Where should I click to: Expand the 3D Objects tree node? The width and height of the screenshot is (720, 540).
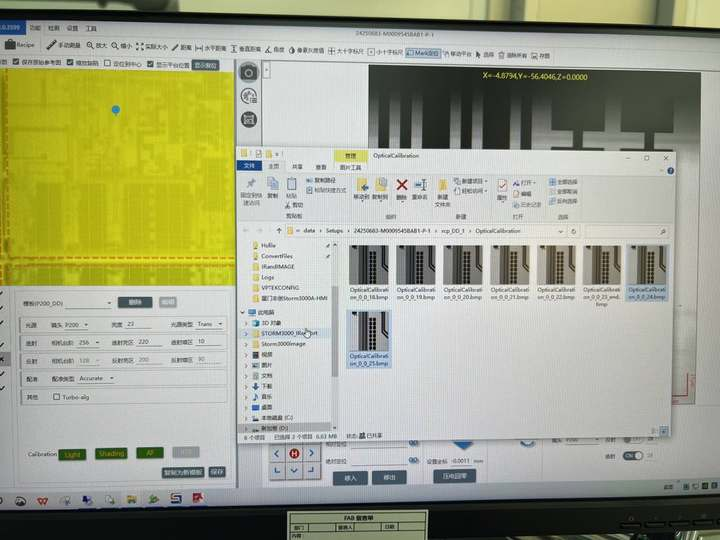tap(246, 323)
